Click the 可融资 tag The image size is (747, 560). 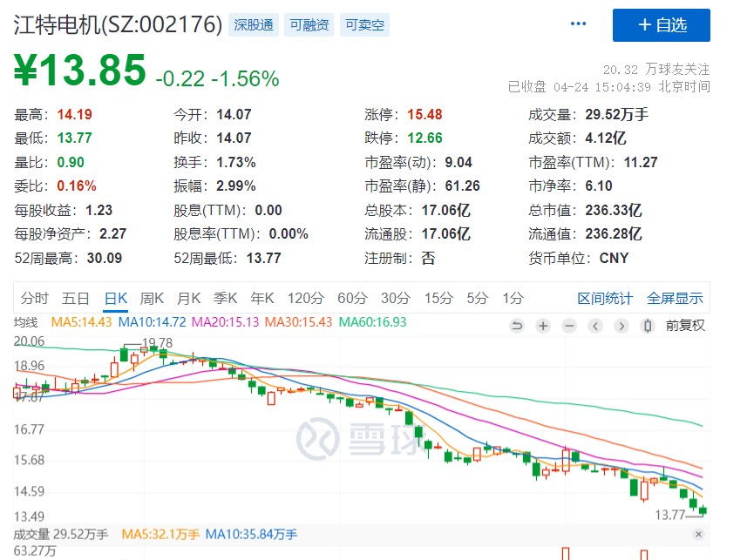pos(309,24)
